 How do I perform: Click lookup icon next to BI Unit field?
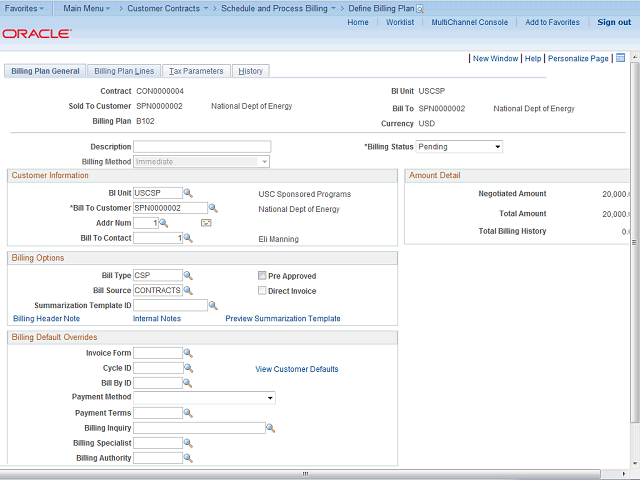click(188, 193)
